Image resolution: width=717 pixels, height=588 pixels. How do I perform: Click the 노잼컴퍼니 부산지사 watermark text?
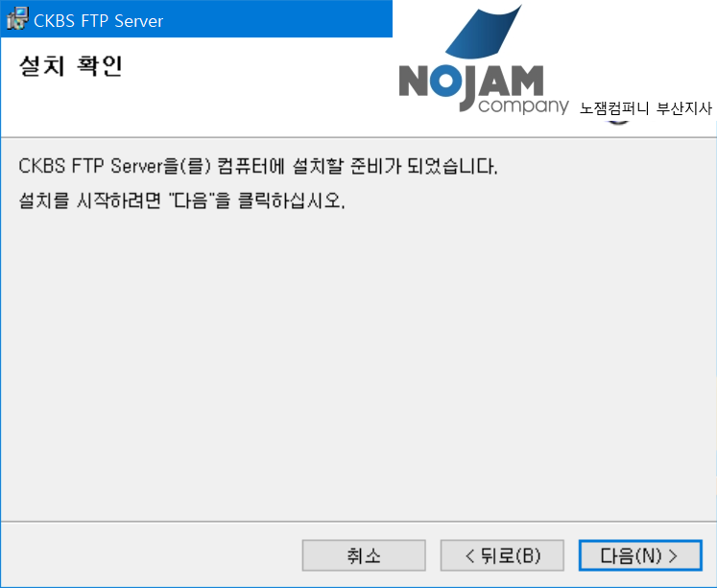[646, 108]
